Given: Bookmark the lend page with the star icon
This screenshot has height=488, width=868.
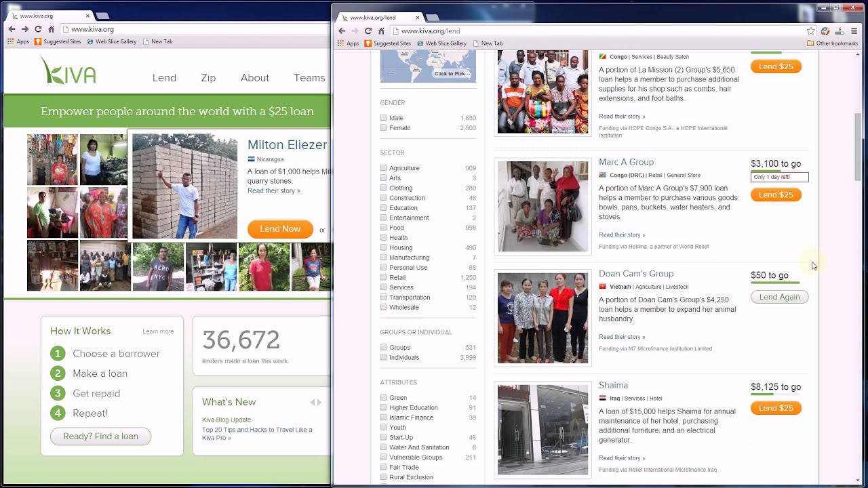Looking at the screenshot, I should pyautogui.click(x=810, y=30).
